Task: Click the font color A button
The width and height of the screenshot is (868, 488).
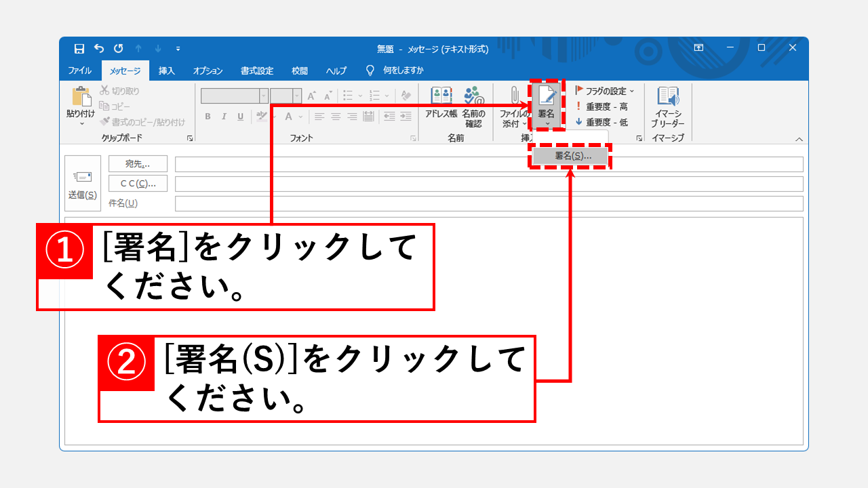Action: point(289,117)
